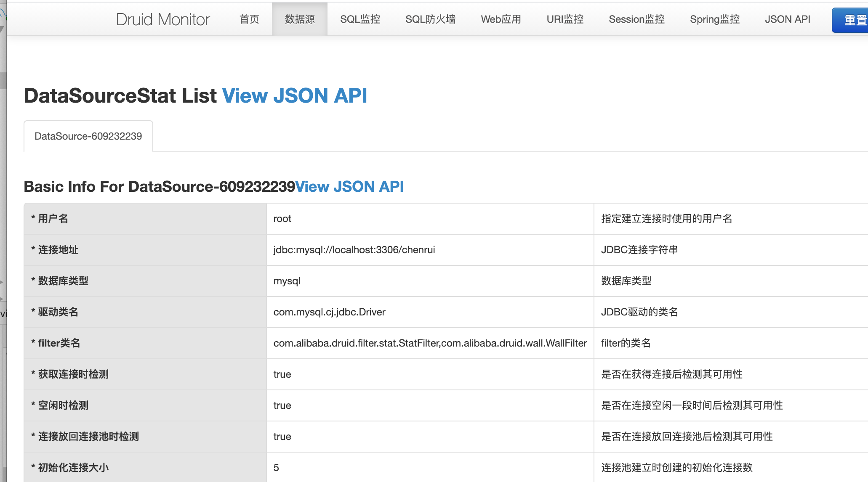Select the DataSource-609232239 tab
This screenshot has height=482, width=868.
click(x=88, y=136)
